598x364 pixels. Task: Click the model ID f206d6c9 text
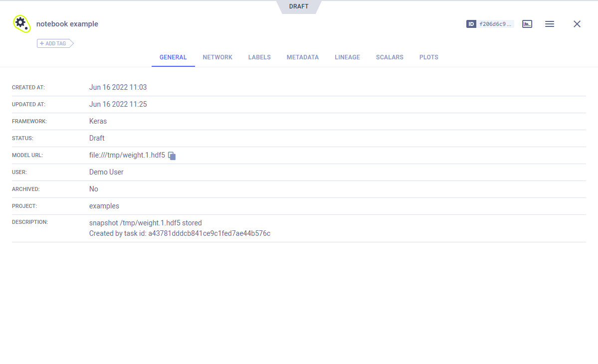pos(495,24)
